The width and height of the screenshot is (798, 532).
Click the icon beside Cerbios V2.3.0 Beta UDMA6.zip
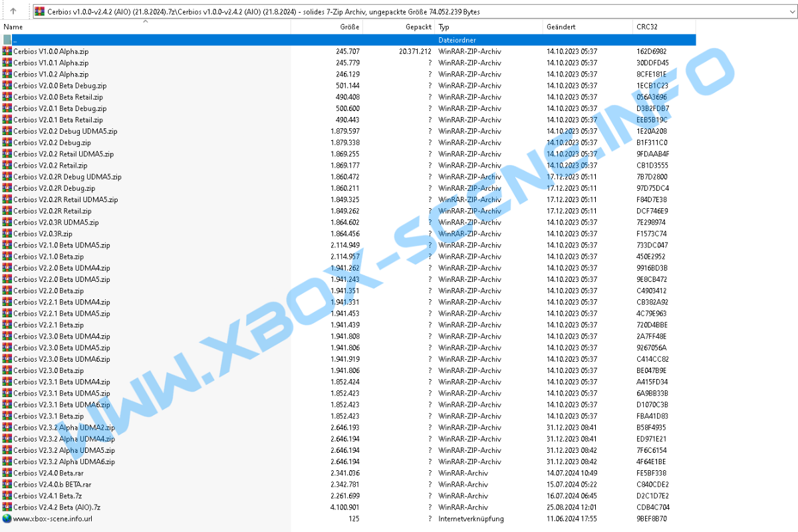[x=7, y=359]
